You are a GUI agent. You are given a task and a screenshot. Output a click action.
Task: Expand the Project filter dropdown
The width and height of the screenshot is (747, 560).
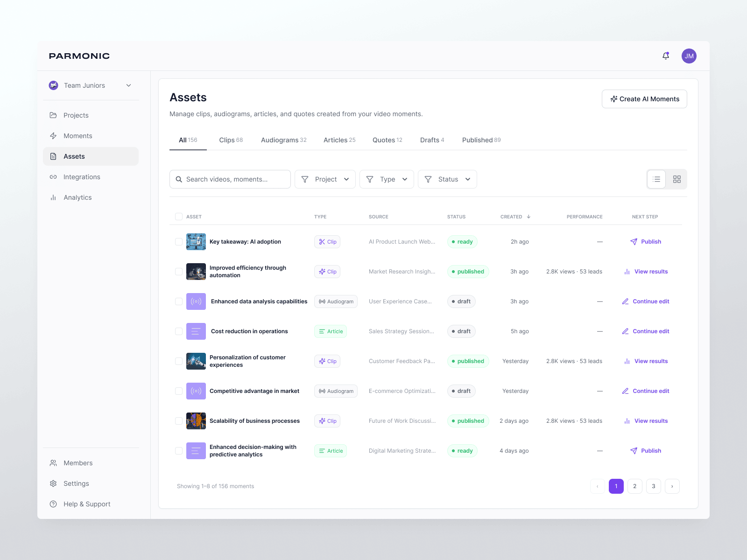tap(325, 179)
